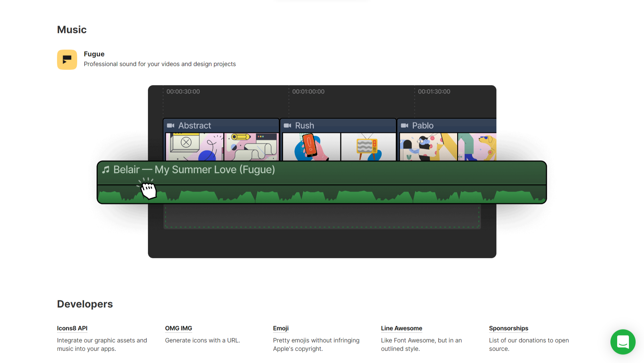Image resolution: width=644 pixels, height=363 pixels.
Task: Click the dashed empty audio track slot
Action: click(x=322, y=217)
